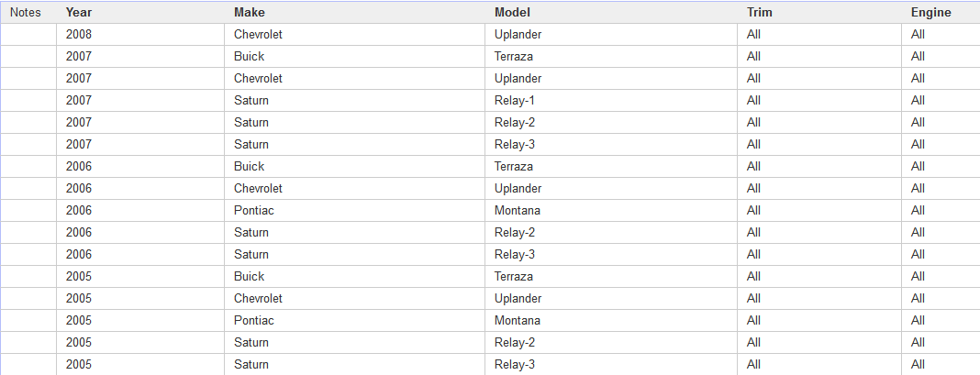Click the Make column header

tap(354, 13)
